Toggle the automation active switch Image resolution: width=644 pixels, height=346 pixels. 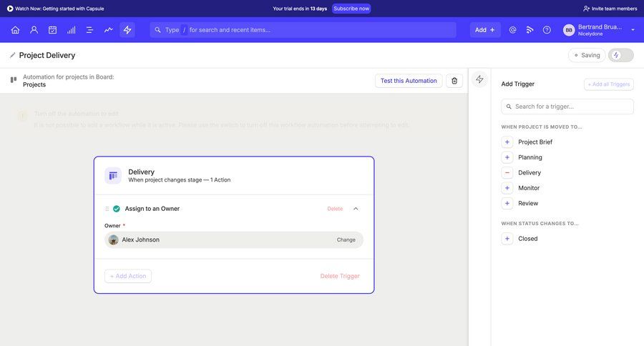click(620, 55)
